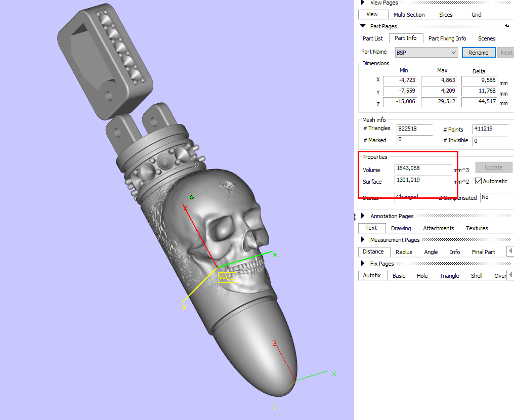Click the X Min dimension field
This screenshot has width=514, height=420.
tap(400, 80)
